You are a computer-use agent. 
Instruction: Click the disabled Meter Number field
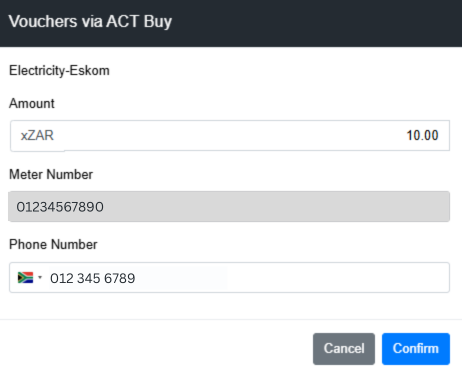pos(229,206)
